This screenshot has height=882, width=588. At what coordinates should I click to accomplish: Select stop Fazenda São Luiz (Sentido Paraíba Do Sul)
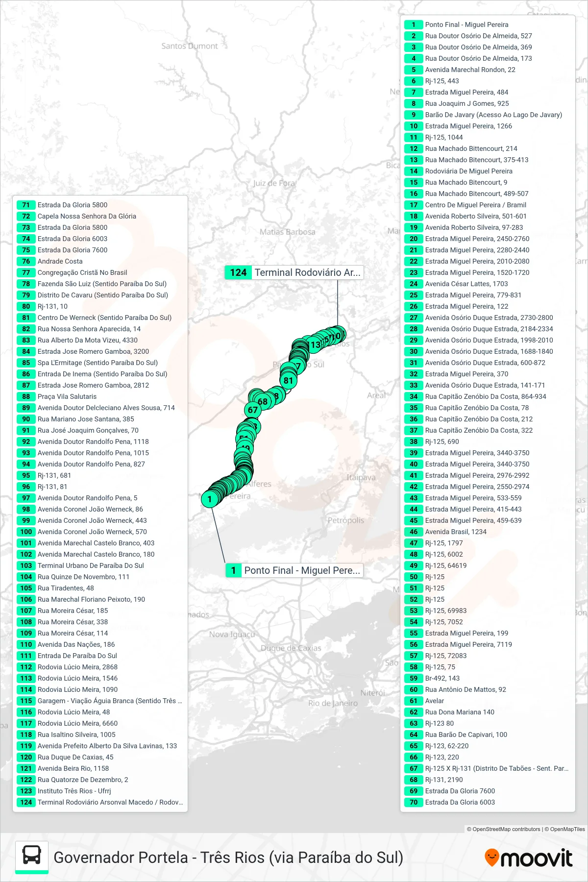(x=92, y=284)
